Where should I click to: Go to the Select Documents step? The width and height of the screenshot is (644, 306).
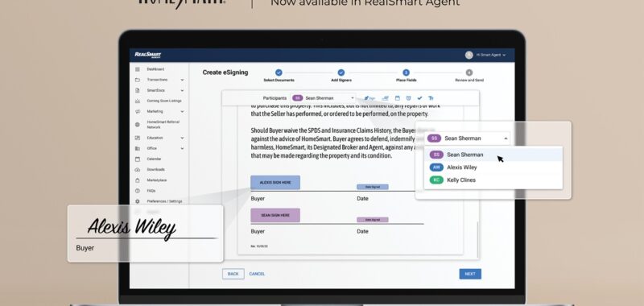coord(279,76)
